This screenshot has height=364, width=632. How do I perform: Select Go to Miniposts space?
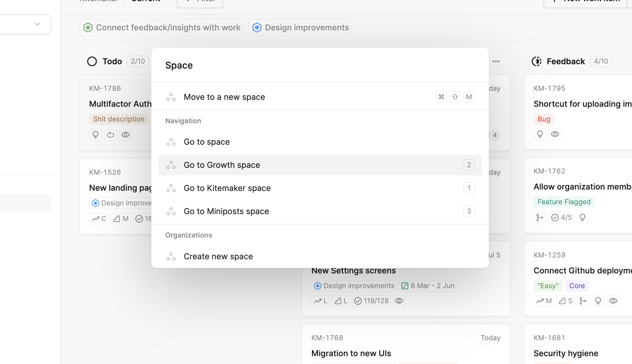(x=320, y=211)
